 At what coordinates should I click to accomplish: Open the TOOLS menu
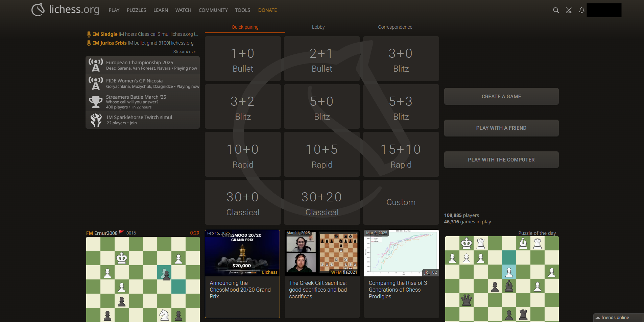[x=243, y=10]
